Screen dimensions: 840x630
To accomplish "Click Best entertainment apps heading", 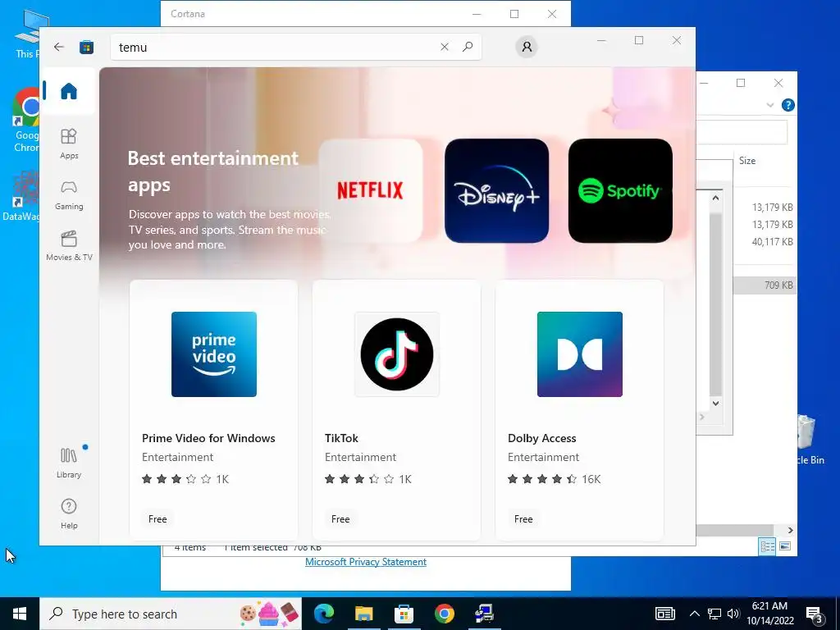I will pyautogui.click(x=212, y=171).
